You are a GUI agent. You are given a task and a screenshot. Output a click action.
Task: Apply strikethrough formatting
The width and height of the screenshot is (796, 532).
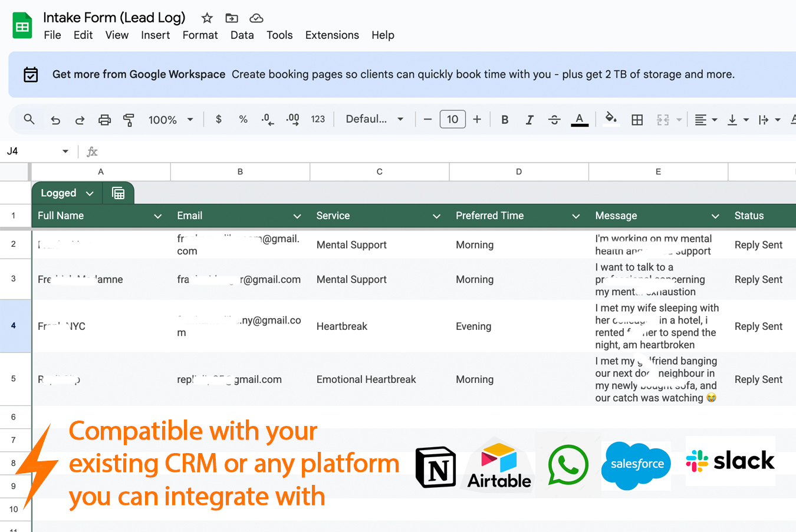pyautogui.click(x=554, y=120)
